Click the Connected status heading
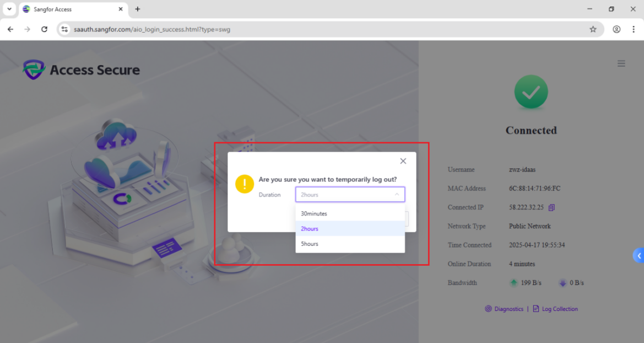Image resolution: width=644 pixels, height=343 pixels. [x=531, y=130]
